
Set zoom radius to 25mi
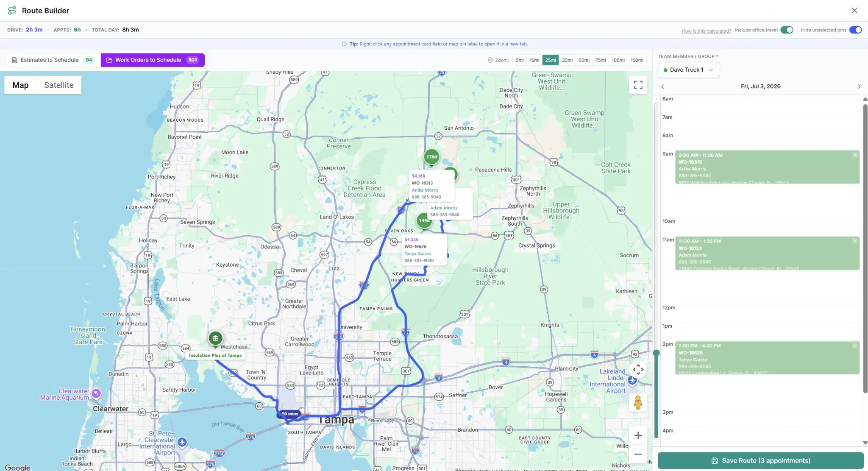[x=551, y=60]
